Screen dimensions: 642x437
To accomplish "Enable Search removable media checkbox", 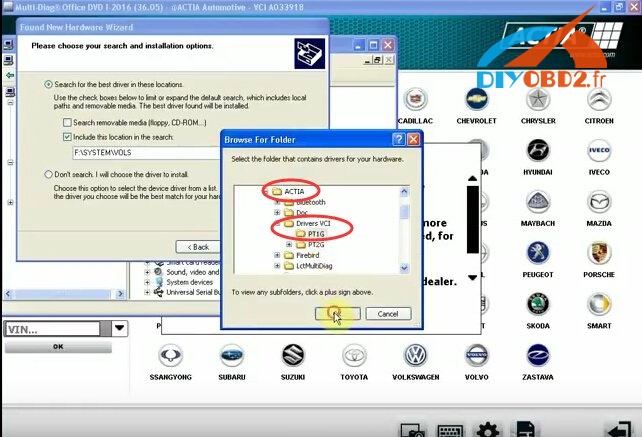I will tap(67, 121).
